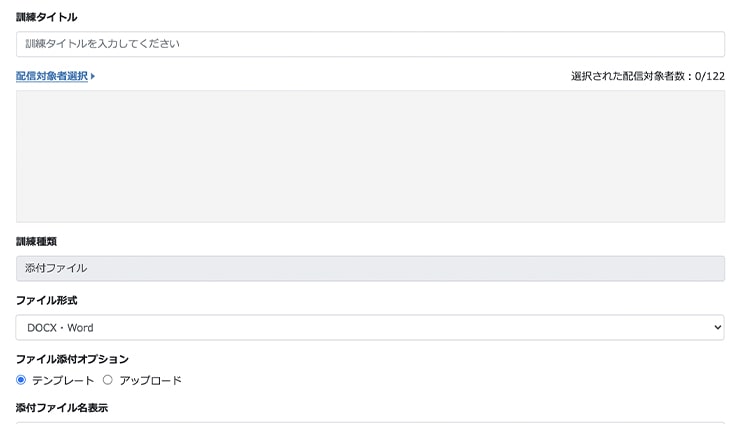Select the テンプレート radio button
740x424 pixels.
21,380
